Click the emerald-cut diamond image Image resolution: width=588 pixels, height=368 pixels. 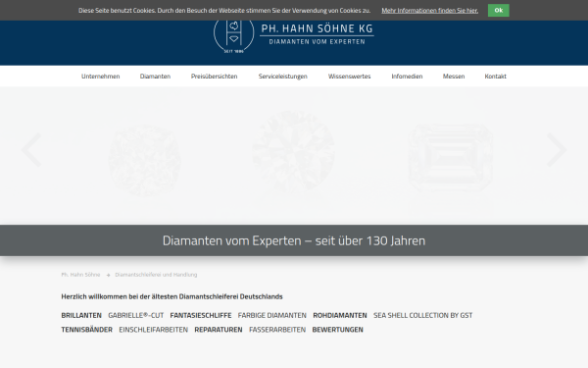[451, 158]
